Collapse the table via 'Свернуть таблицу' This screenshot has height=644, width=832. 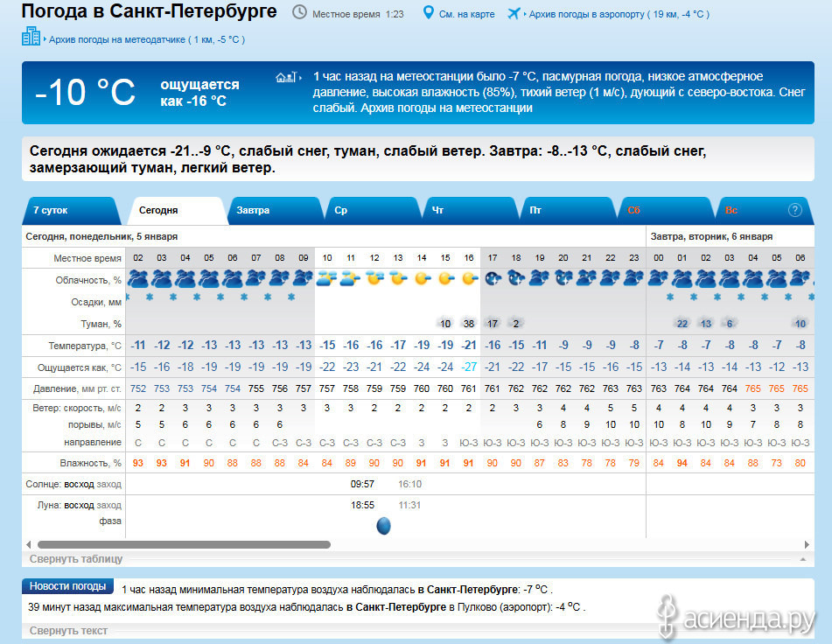(76, 558)
